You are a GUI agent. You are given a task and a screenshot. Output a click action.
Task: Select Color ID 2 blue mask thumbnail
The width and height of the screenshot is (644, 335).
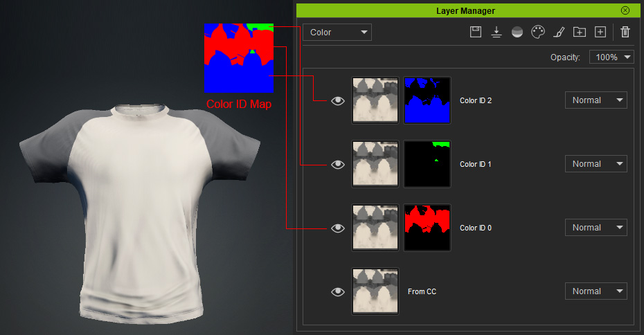(x=427, y=100)
